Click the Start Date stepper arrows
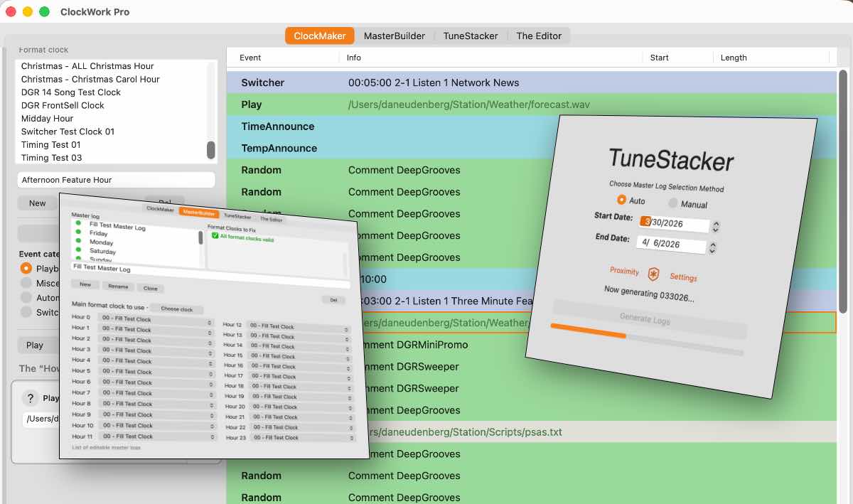 715,225
